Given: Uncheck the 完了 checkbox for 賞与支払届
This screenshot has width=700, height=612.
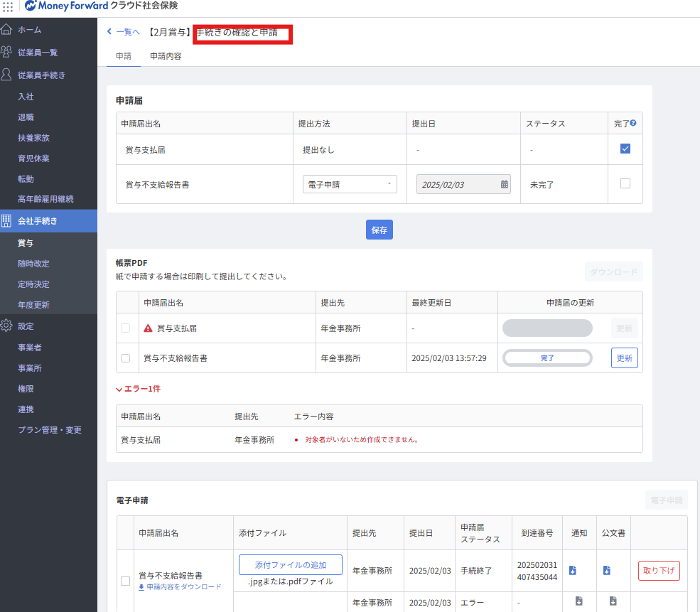Looking at the screenshot, I should pyautogui.click(x=625, y=149).
